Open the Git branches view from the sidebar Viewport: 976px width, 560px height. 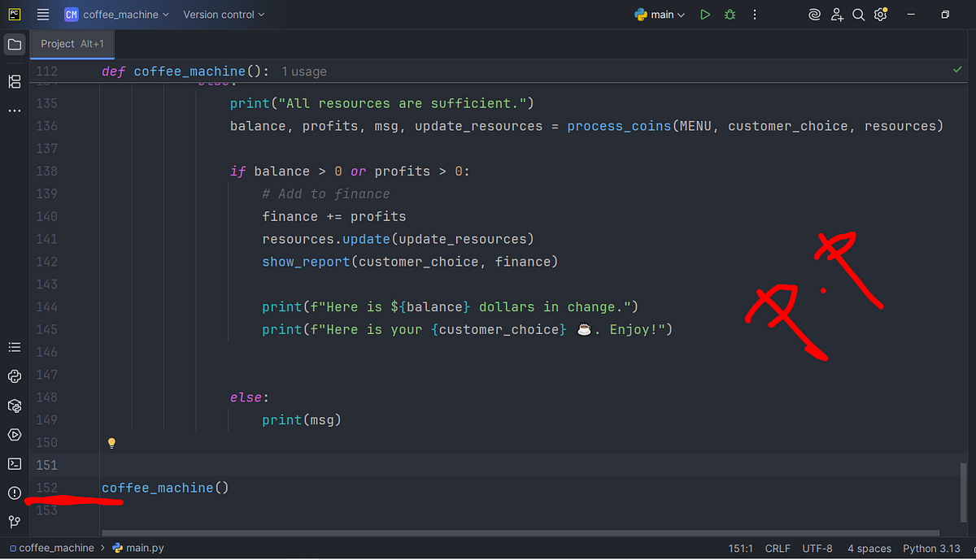tap(14, 521)
